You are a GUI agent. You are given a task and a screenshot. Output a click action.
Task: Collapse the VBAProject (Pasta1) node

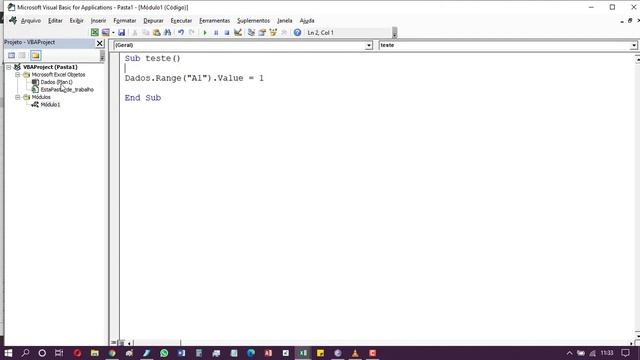(9, 67)
